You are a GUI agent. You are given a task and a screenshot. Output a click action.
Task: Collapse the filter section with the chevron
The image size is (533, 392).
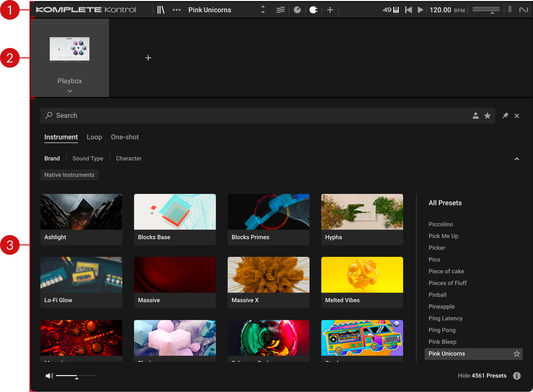[x=517, y=159]
